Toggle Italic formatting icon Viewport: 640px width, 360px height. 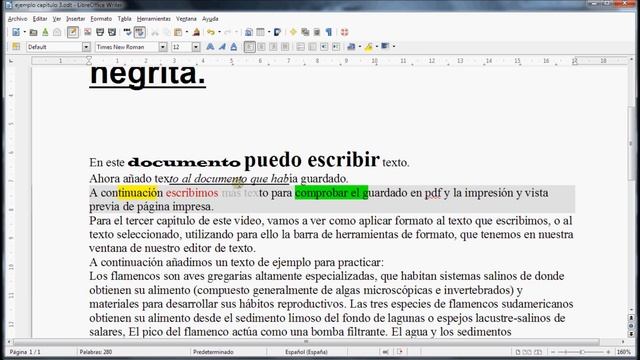point(222,47)
